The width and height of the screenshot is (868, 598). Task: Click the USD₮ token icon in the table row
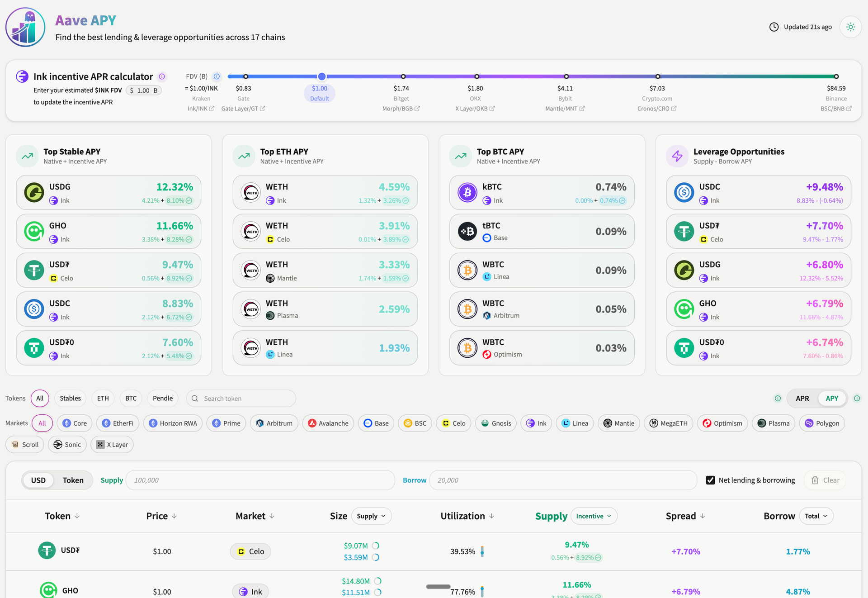tap(47, 551)
